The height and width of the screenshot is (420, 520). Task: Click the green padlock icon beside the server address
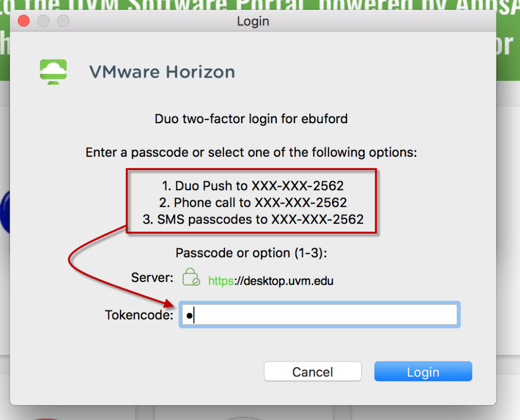click(191, 276)
